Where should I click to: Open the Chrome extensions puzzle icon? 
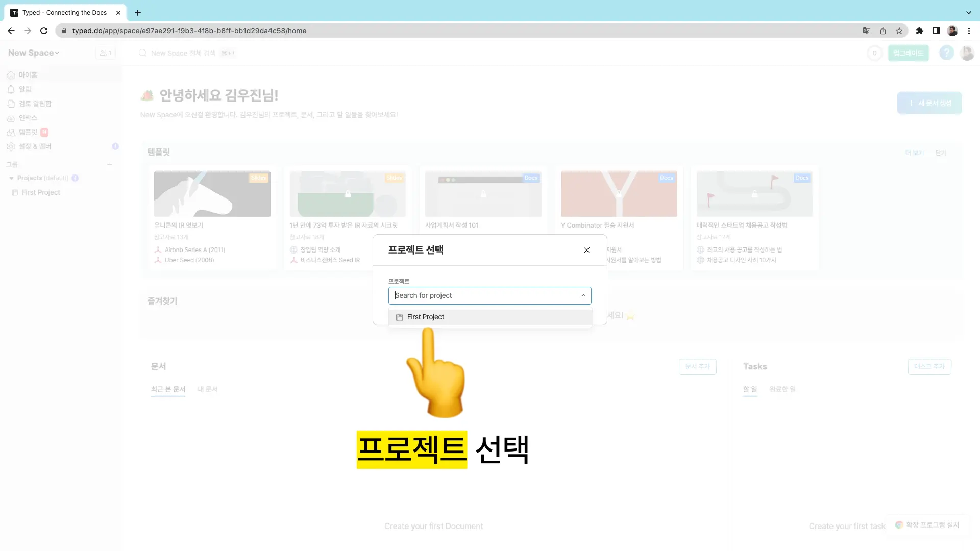click(920, 31)
